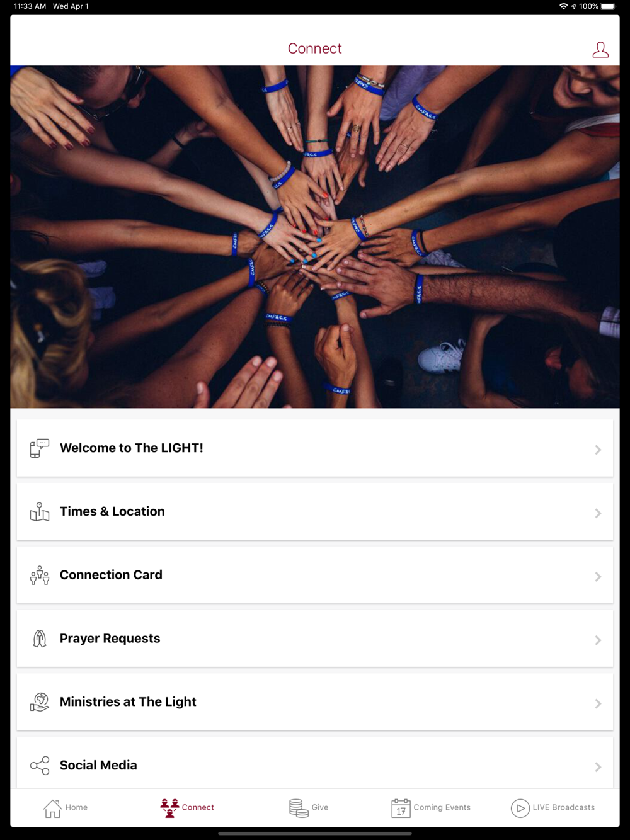Tap the share icon for Social Media
The height and width of the screenshot is (840, 630).
click(40, 766)
